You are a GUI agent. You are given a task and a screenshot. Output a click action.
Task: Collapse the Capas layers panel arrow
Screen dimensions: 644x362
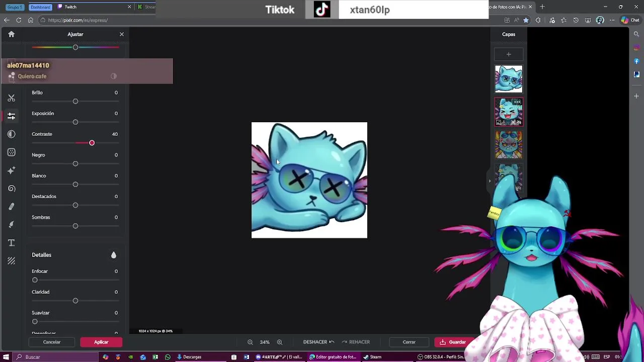pyautogui.click(x=490, y=181)
